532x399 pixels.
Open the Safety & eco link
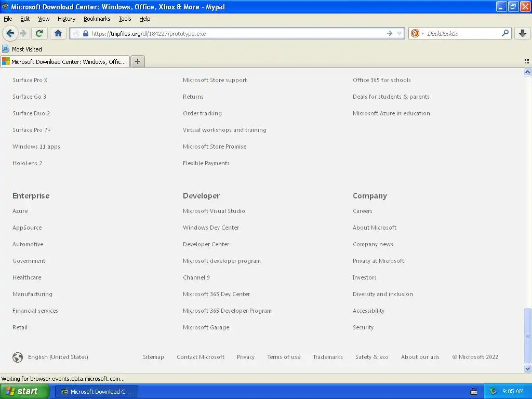click(x=371, y=357)
